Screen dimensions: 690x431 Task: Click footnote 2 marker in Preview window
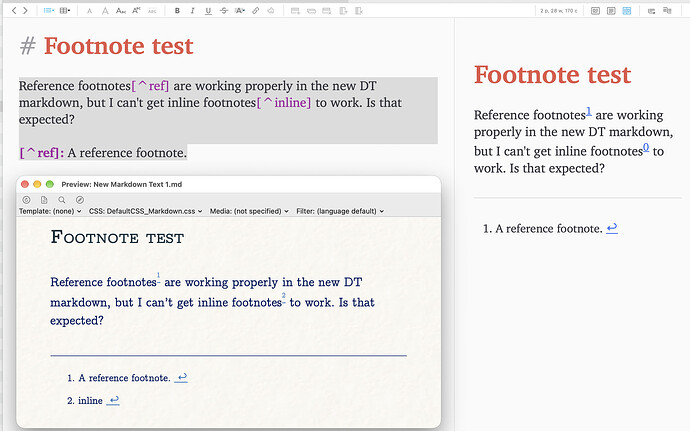click(x=284, y=298)
